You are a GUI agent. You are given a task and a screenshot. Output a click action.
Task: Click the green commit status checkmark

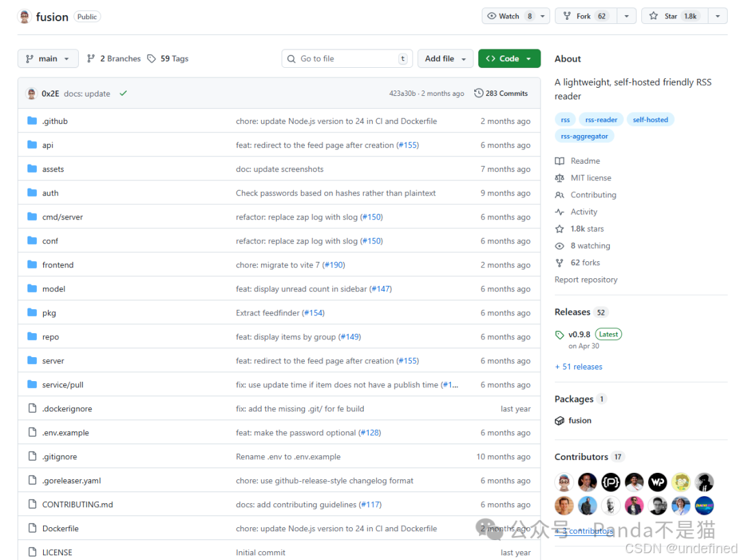click(x=123, y=93)
